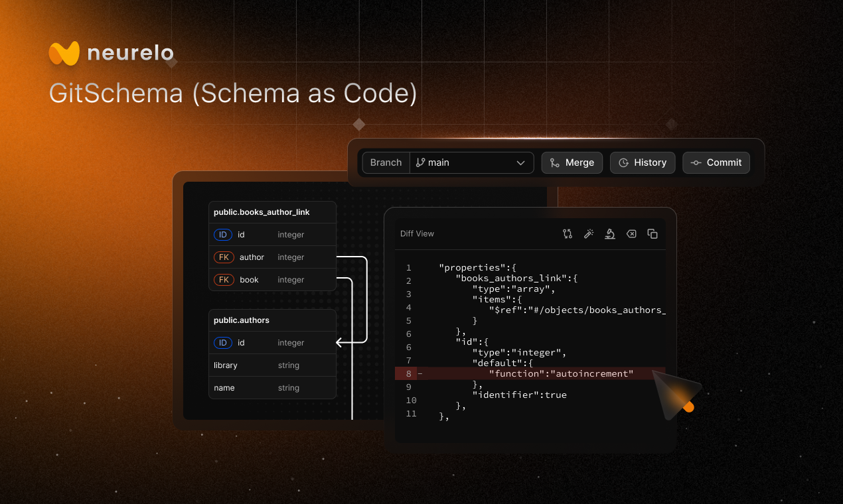This screenshot has height=504, width=843.
Task: Click the name string row in public.authors
Action: click(272, 388)
